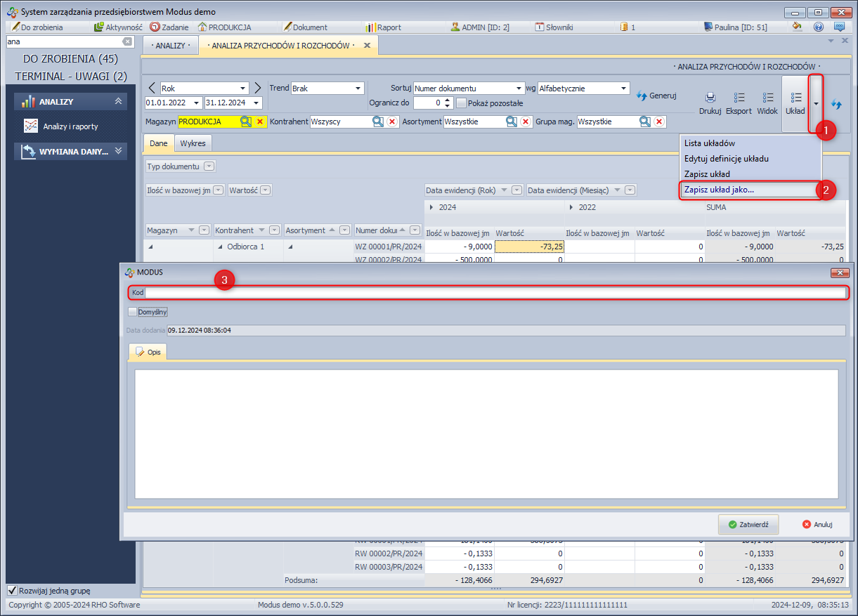Expand the Sortuj Numer dokumentu dropdown

[x=519, y=89]
